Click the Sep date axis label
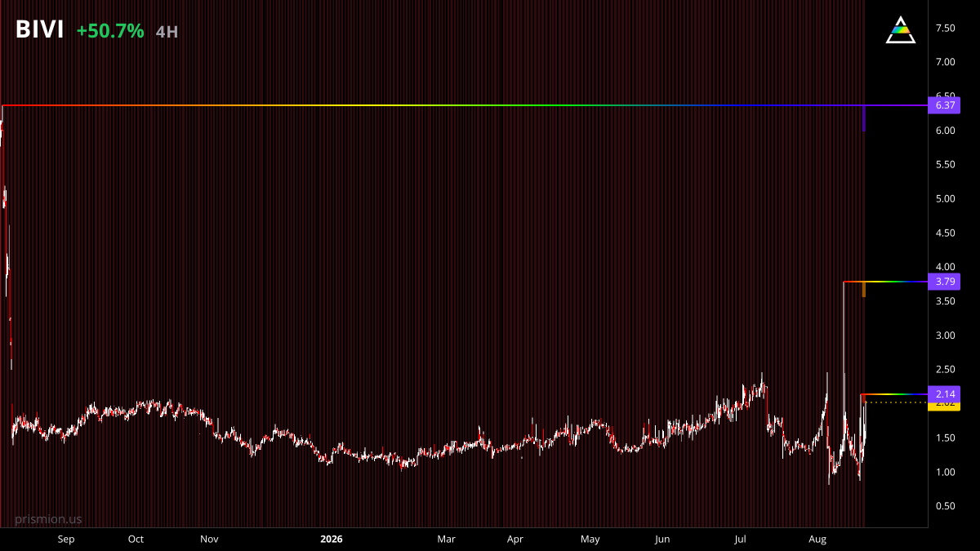980x551 pixels. (66, 539)
